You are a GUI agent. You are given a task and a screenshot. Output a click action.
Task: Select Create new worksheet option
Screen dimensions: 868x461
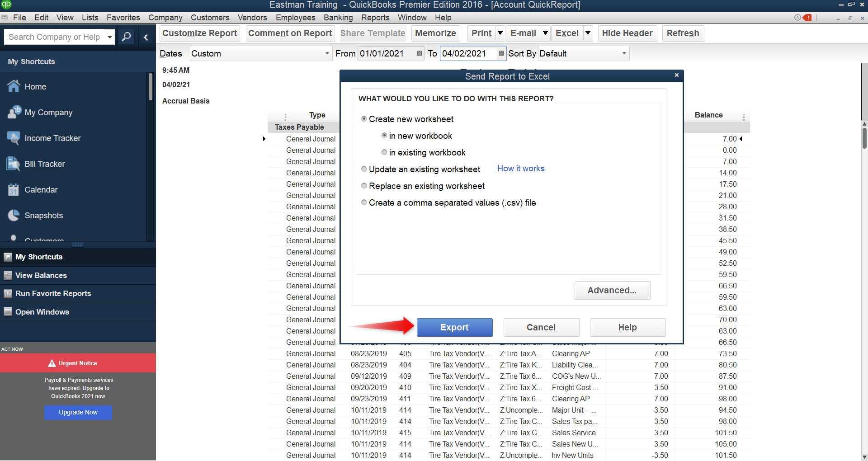pos(364,119)
